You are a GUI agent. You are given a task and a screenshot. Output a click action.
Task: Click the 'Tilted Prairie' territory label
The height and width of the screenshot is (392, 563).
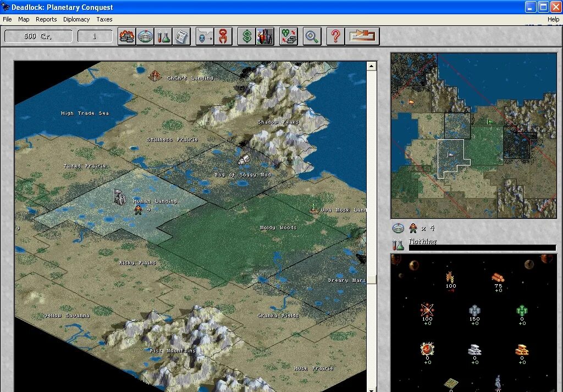click(x=85, y=166)
